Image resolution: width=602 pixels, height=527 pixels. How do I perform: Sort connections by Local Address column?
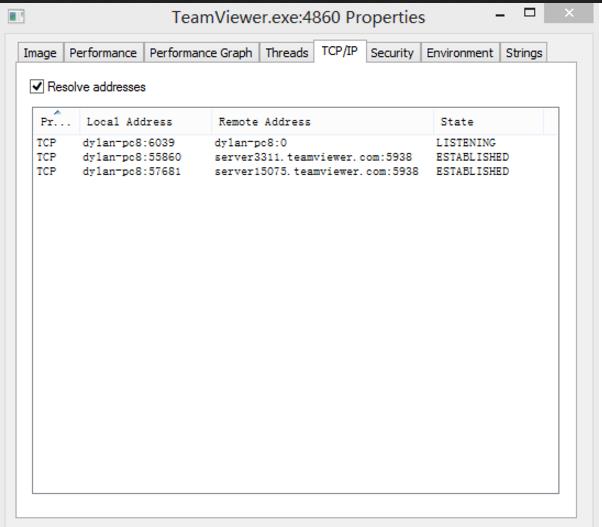(143, 122)
